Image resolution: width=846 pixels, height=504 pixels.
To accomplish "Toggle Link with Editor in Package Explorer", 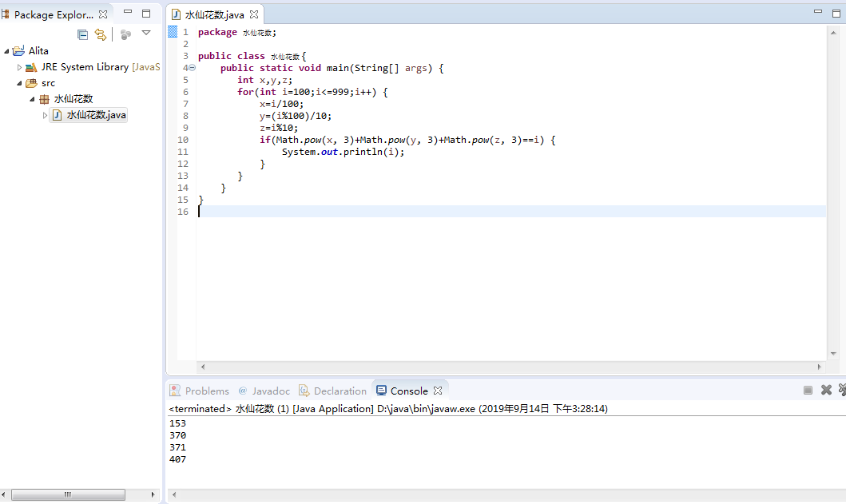I will coord(101,34).
